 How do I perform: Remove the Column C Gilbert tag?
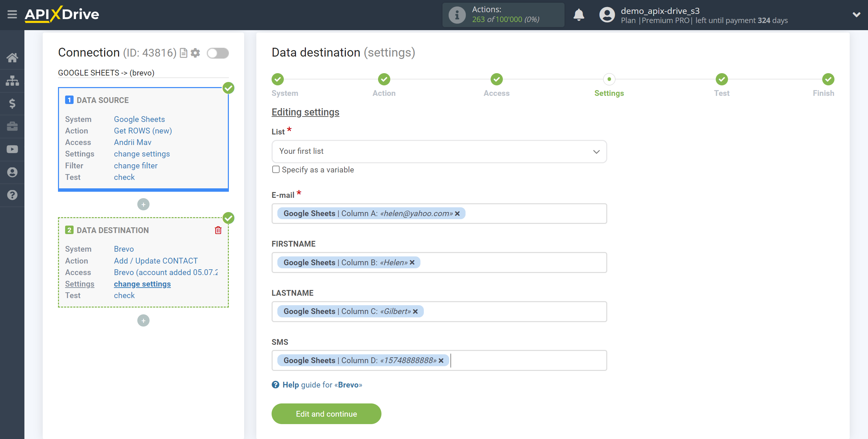pyautogui.click(x=415, y=311)
